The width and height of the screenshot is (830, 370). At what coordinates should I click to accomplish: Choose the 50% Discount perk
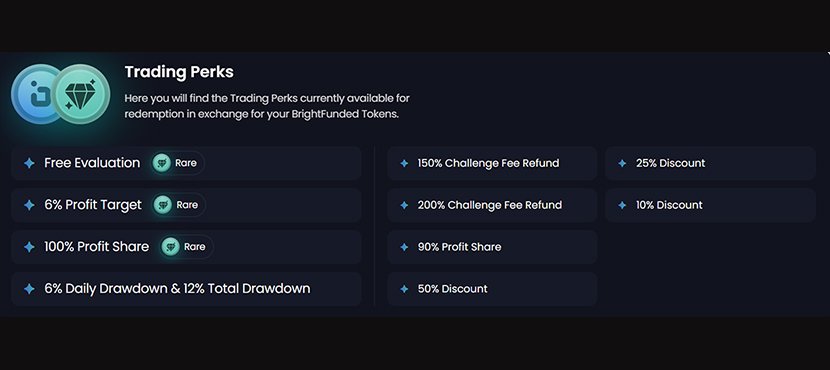click(492, 288)
